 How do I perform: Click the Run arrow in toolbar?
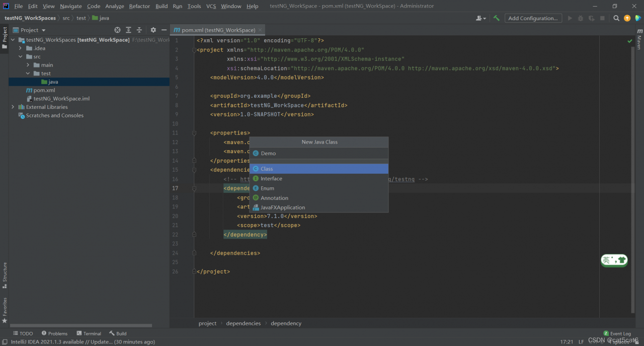click(x=570, y=18)
